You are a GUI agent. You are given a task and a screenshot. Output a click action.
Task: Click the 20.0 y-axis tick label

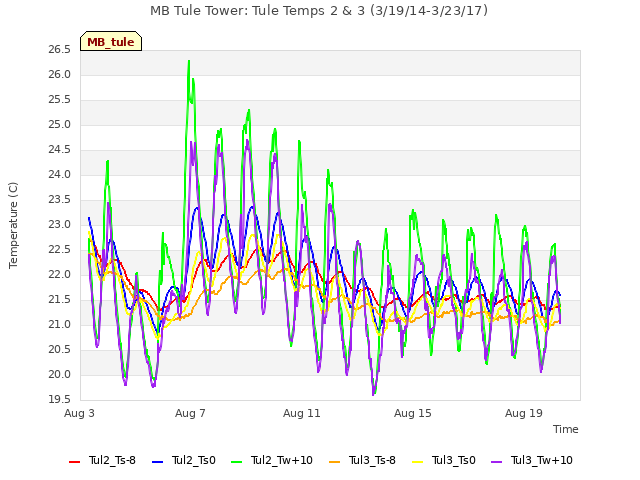[x=60, y=375]
